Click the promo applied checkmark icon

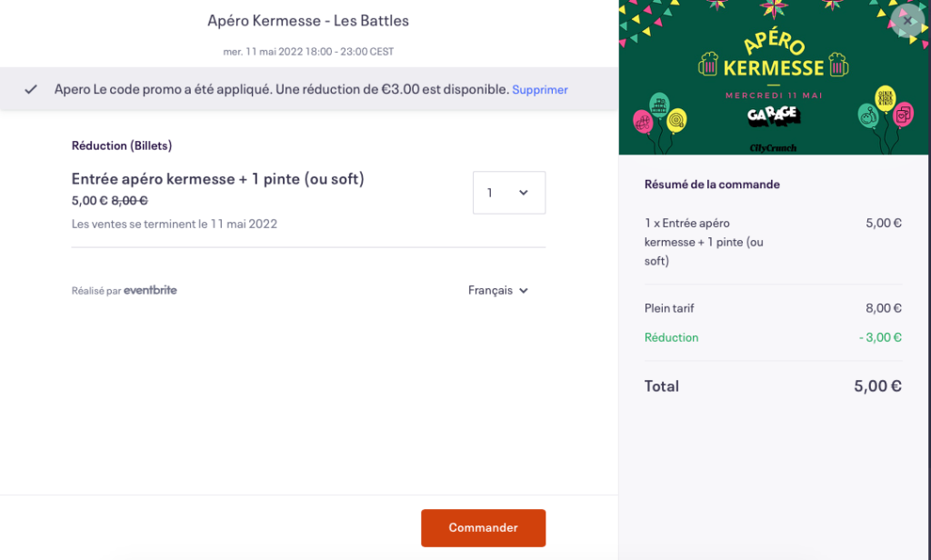(x=31, y=89)
